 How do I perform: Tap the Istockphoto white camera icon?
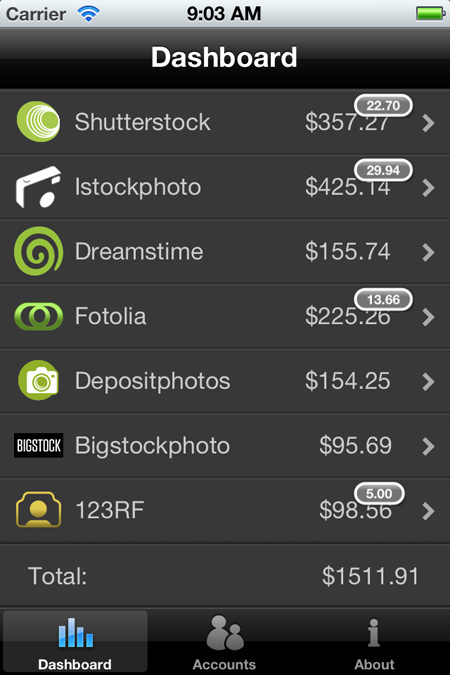38,187
